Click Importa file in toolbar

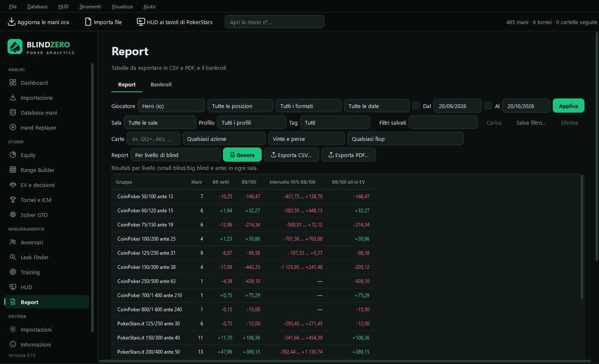(104, 22)
